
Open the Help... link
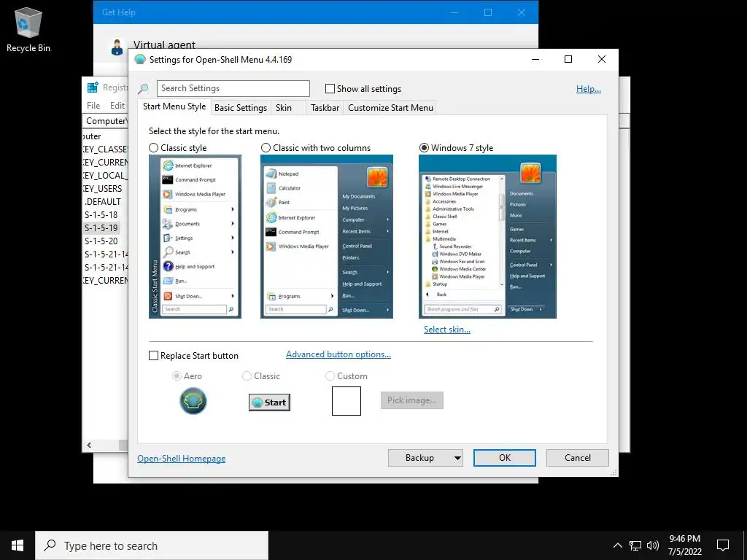pos(589,89)
